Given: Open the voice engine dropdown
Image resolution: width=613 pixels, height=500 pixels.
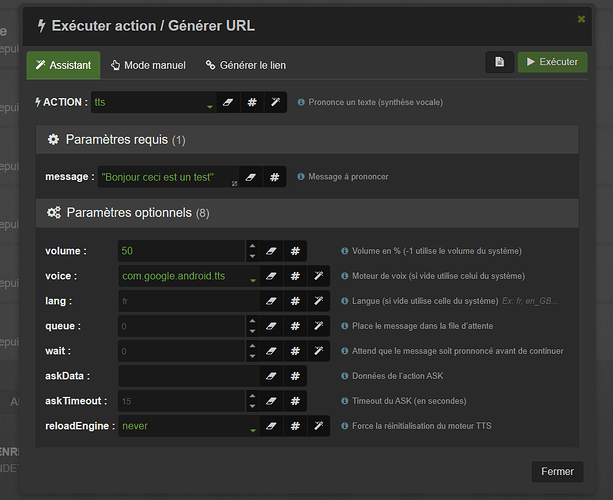Looking at the screenshot, I should point(189,276).
